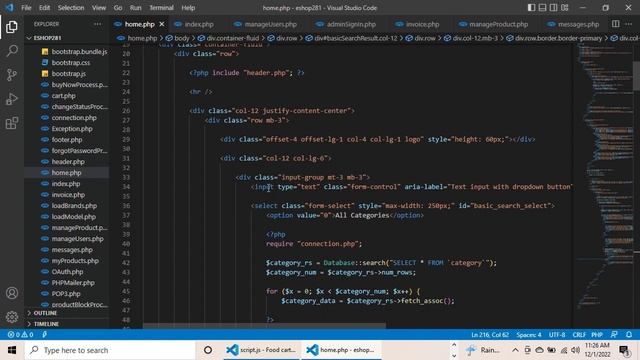Open the Selection menu
Screen dimensions: 640x360
click(71, 8)
